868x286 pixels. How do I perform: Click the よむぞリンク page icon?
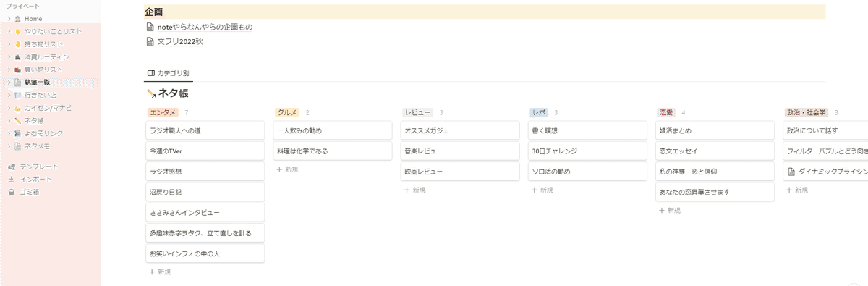tap(18, 133)
